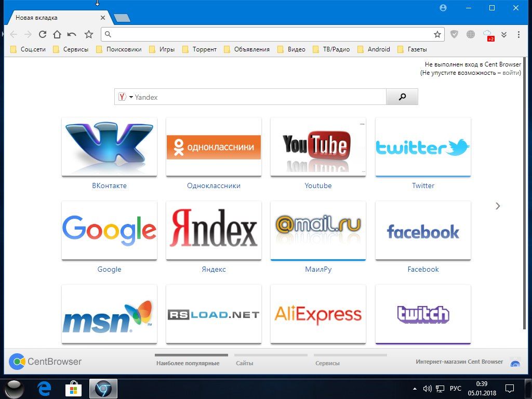Open the cloud extension with +2 badge
The width and height of the screenshot is (532, 399).
tap(488, 35)
